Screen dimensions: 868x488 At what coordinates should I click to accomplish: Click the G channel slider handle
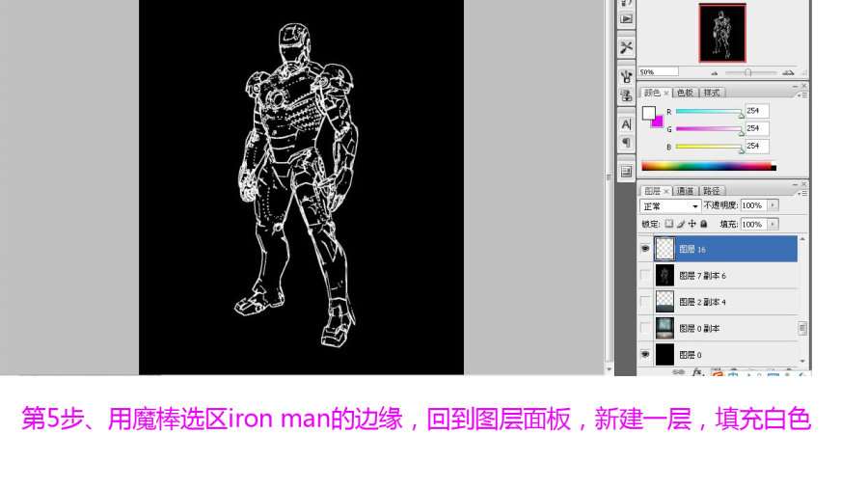pos(742,132)
